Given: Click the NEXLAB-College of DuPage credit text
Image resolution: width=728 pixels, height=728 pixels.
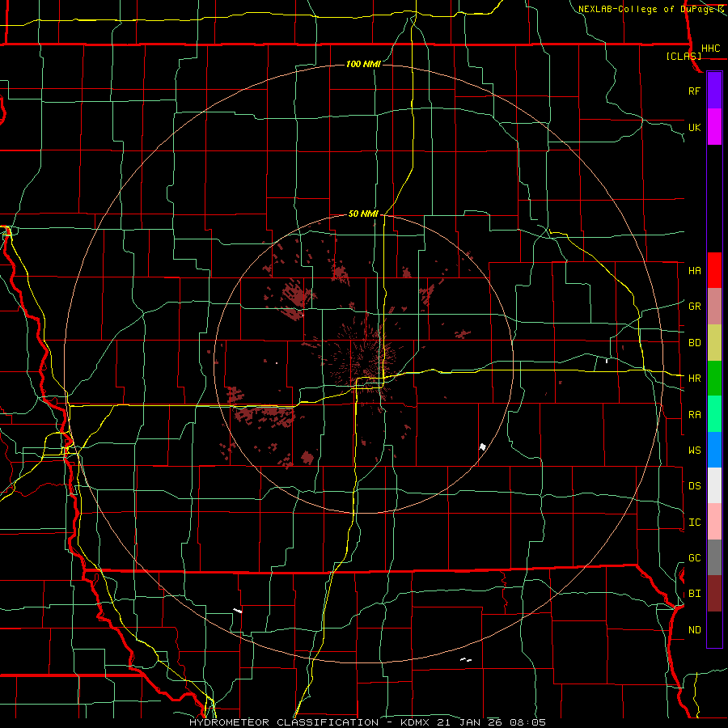Looking at the screenshot, I should pyautogui.click(x=645, y=9).
